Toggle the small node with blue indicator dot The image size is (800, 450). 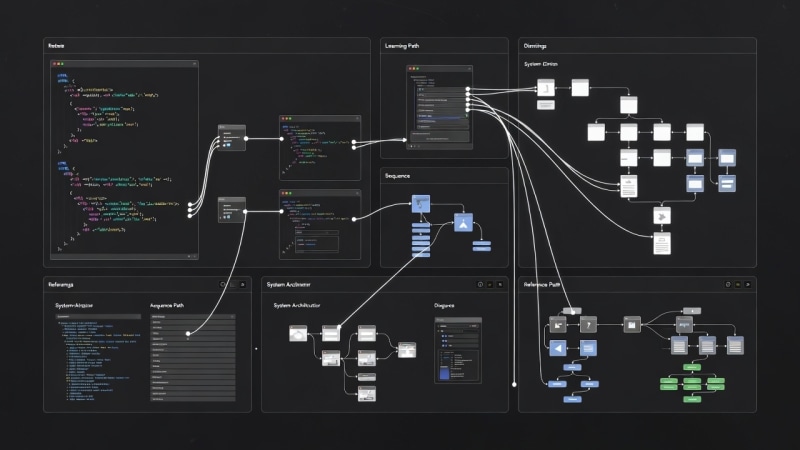click(232, 140)
